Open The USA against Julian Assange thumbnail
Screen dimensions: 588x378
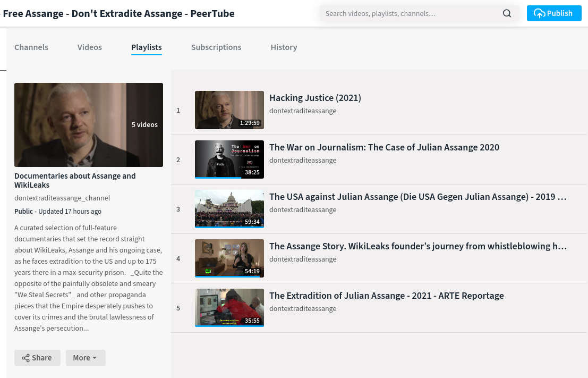229,209
